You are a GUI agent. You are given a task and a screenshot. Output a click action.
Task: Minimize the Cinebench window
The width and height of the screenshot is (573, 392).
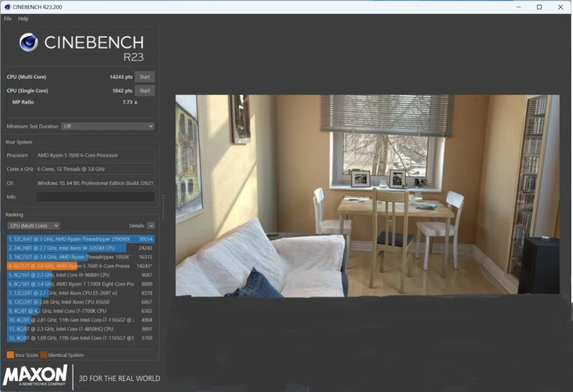(519, 7)
